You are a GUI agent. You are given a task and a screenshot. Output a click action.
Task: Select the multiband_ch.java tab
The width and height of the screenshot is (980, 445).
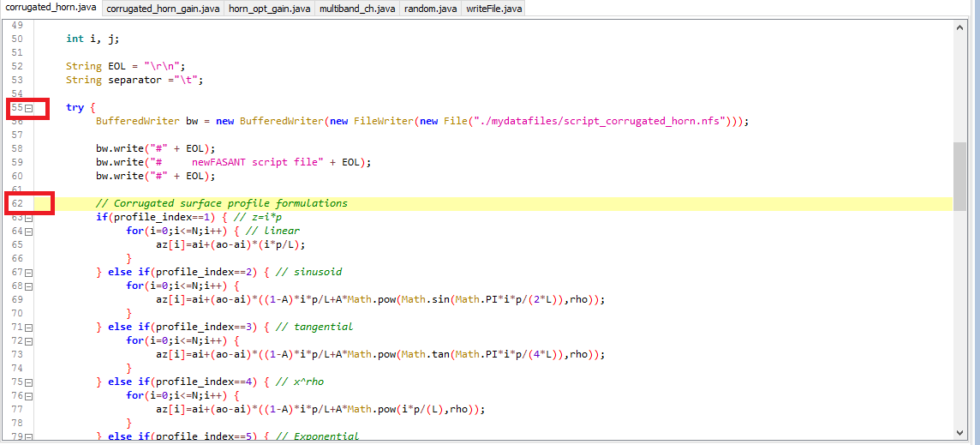click(x=356, y=9)
